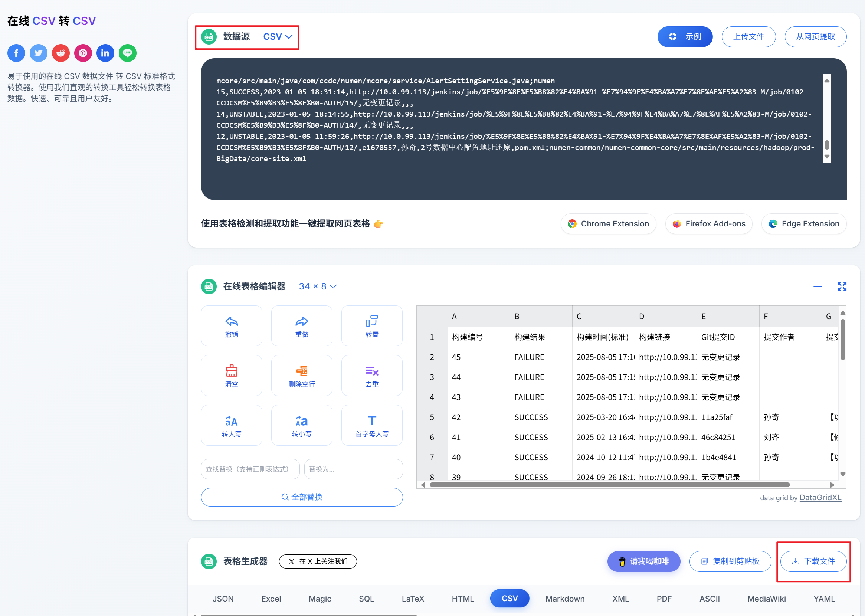Click the Delete empty rows (删除空行) icon

pyautogui.click(x=301, y=376)
